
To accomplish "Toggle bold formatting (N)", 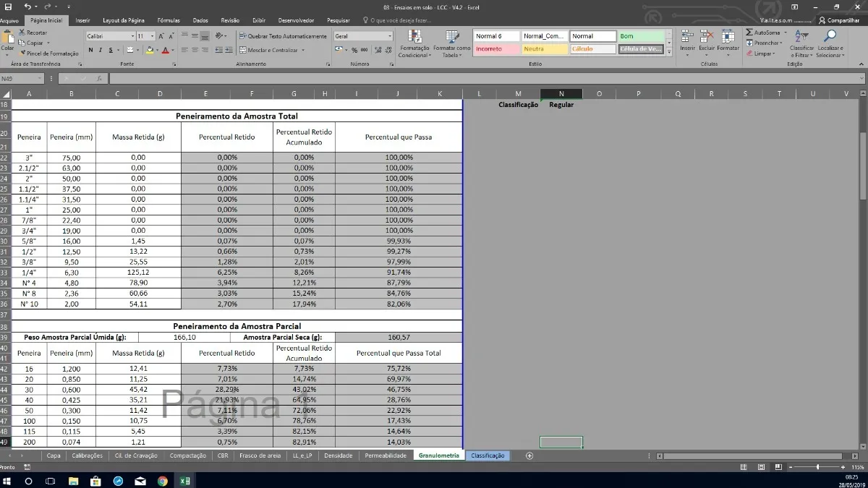I will (x=90, y=51).
